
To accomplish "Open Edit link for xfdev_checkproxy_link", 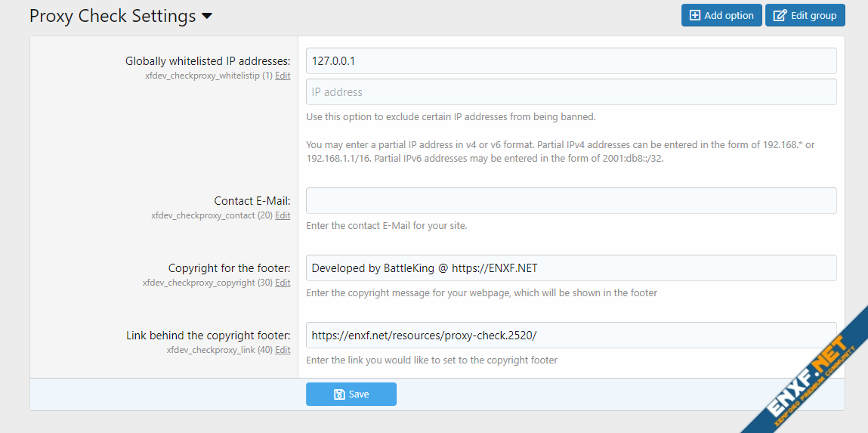I will coord(283,350).
